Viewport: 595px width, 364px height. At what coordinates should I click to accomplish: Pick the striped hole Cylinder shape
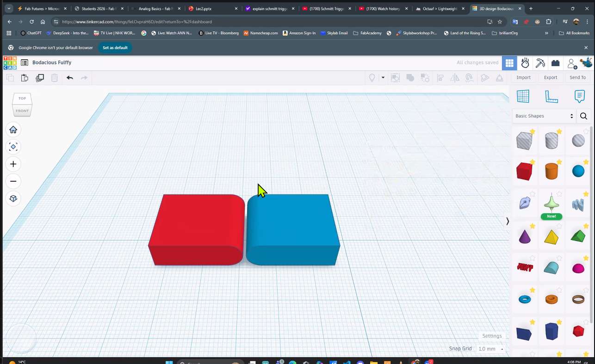[x=551, y=141]
